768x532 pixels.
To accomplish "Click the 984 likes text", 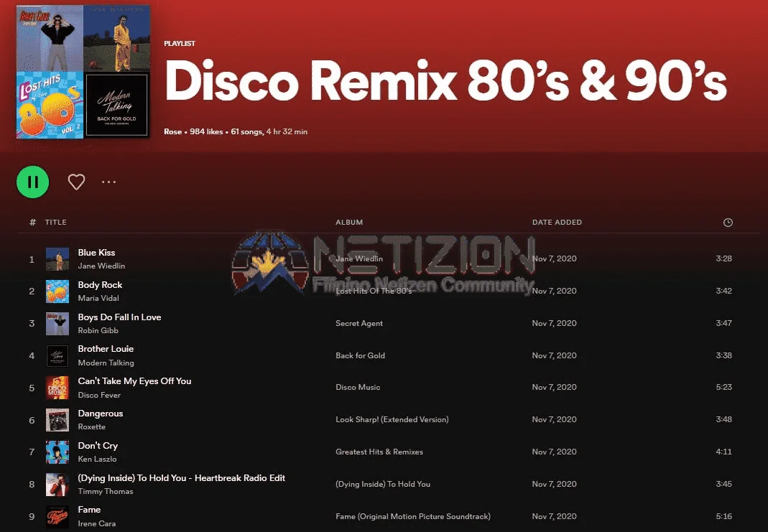I will point(206,131).
